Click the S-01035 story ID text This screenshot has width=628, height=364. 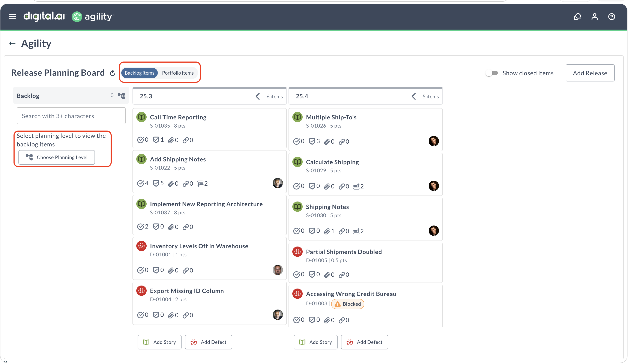tap(160, 126)
